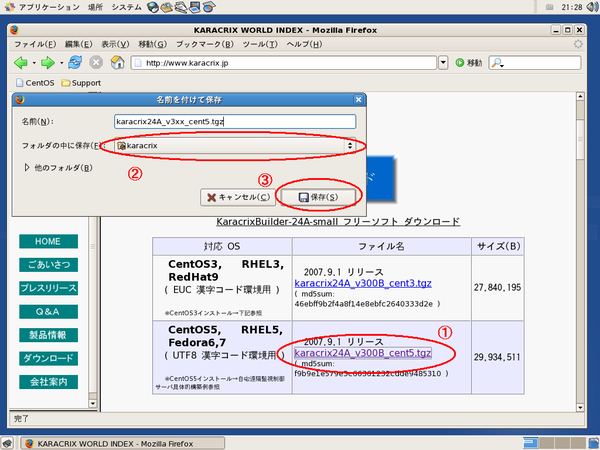Click the 21:28 panel clock
The image size is (600, 450).
point(572,7)
